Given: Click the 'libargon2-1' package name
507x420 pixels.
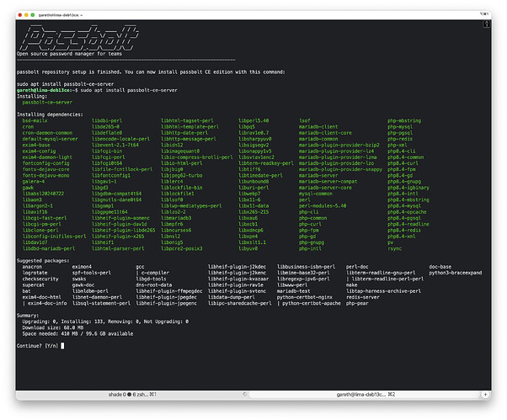Looking at the screenshot, I should click(x=38, y=206).
